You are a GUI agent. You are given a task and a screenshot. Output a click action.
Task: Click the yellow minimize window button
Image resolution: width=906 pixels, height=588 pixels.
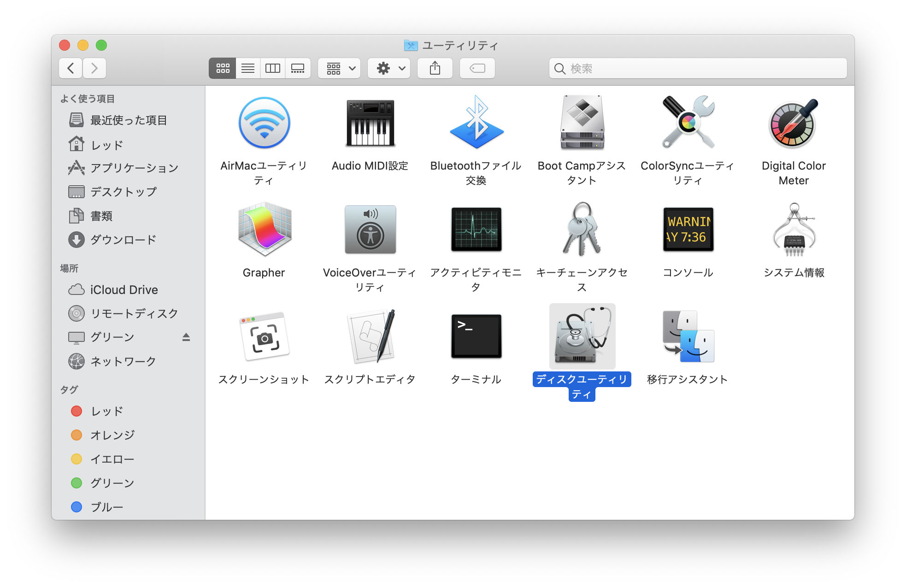click(83, 45)
